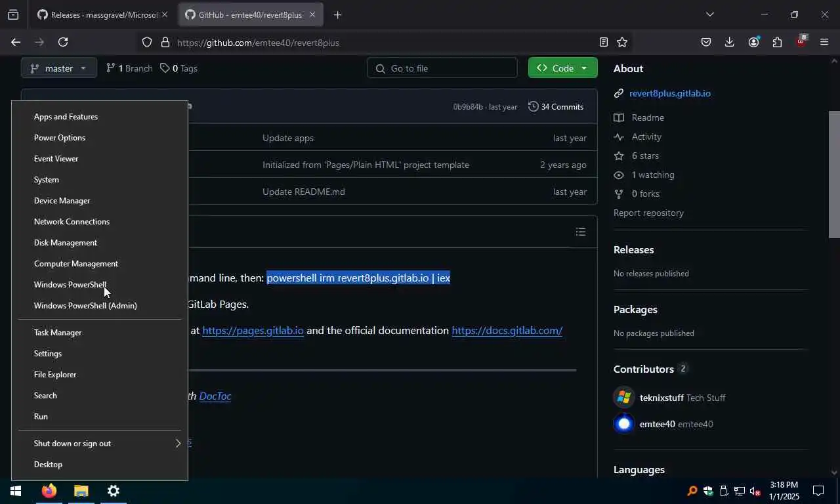Open Task Manager
Image resolution: width=840 pixels, height=504 pixels.
[99, 333]
